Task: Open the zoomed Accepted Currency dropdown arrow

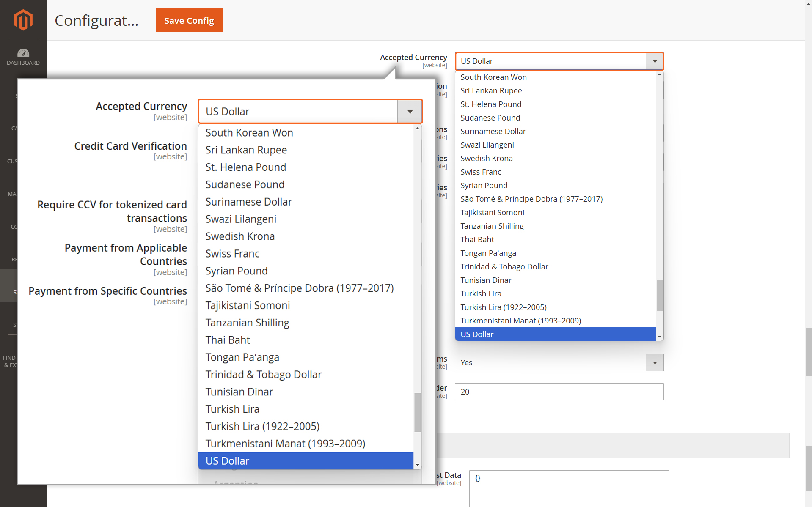Action: [x=410, y=112]
